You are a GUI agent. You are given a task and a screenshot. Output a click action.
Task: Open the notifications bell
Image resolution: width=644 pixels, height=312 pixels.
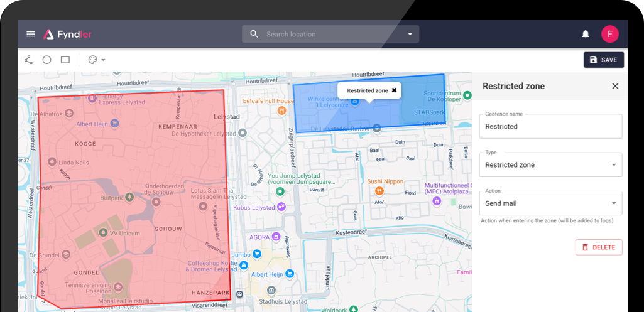click(585, 34)
